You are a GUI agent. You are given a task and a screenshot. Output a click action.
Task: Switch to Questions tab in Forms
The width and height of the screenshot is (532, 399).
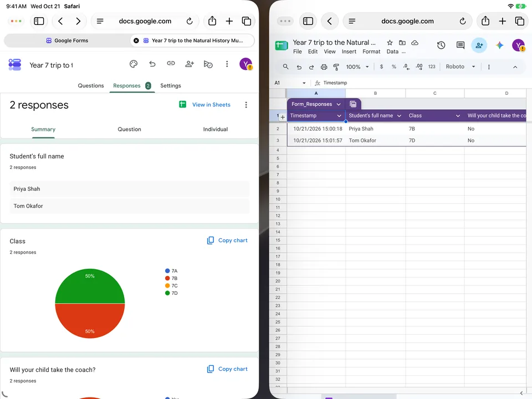(91, 85)
